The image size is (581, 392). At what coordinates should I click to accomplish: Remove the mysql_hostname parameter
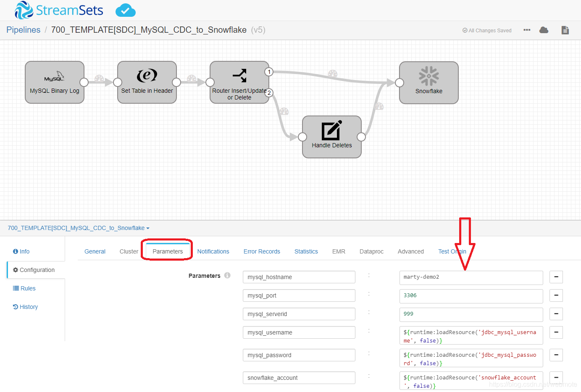pos(556,277)
